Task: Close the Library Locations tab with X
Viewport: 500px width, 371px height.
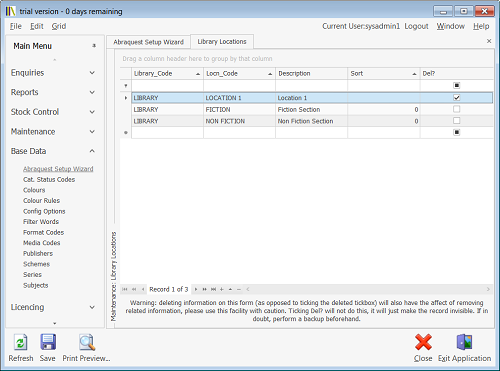Action: [489, 41]
